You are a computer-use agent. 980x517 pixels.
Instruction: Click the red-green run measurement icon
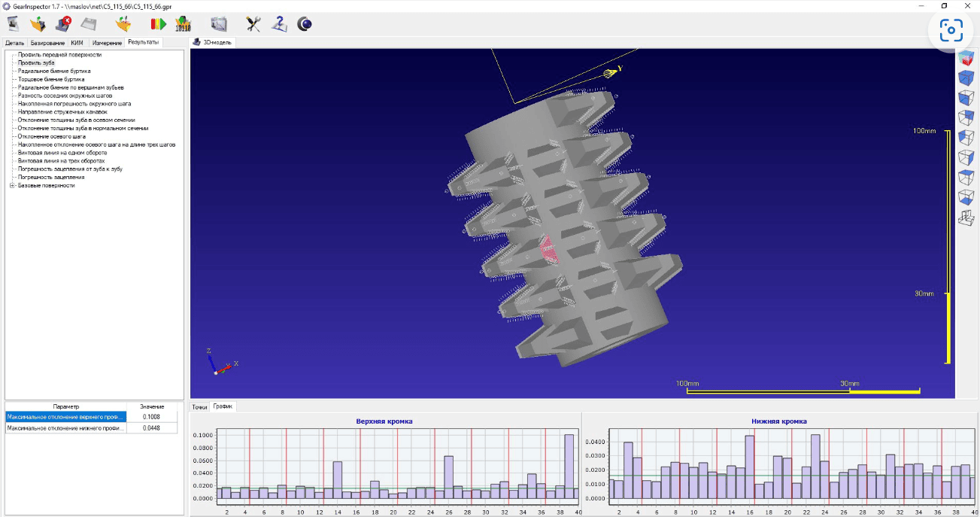[x=159, y=24]
